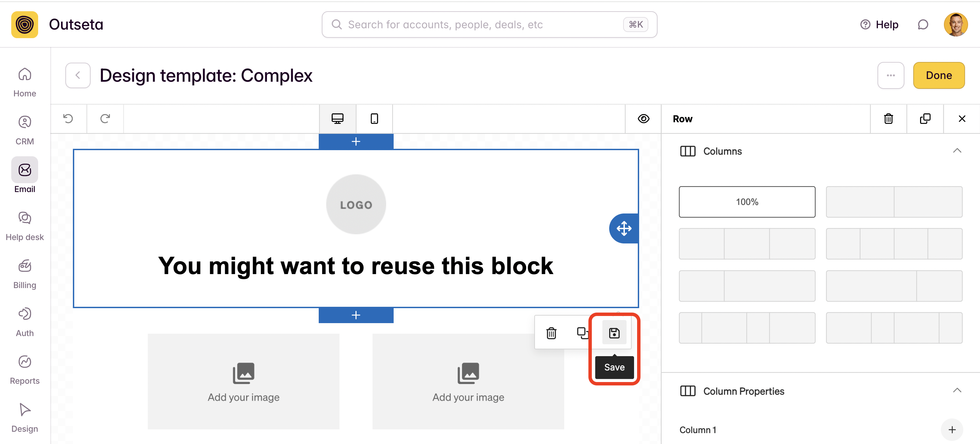The width and height of the screenshot is (980, 444).
Task: Open the Help link in header
Action: (x=879, y=25)
